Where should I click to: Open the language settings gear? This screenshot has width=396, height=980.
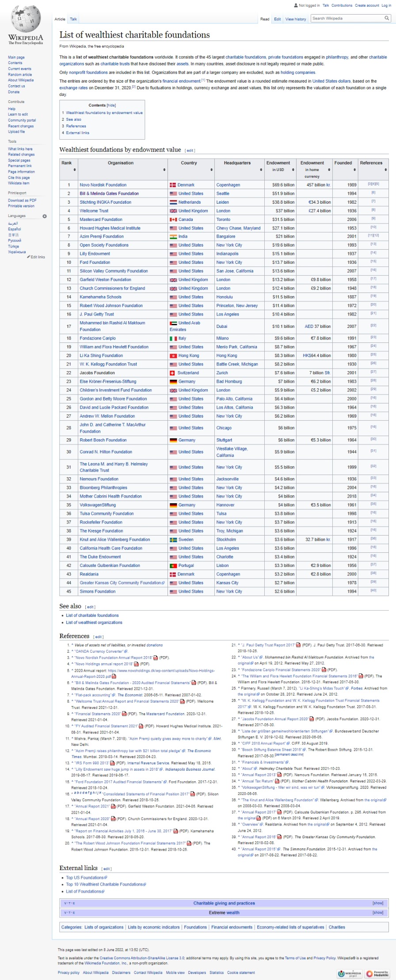(44, 216)
